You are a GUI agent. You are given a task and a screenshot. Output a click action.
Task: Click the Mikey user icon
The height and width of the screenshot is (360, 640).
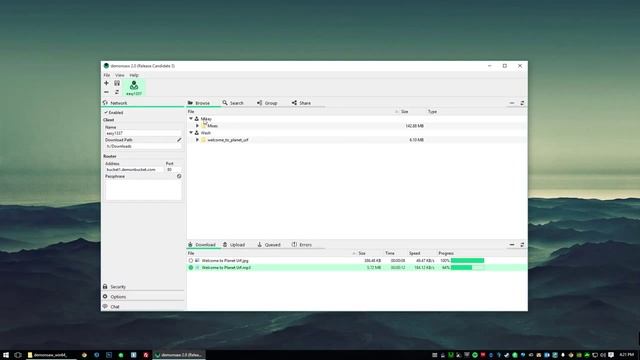[x=197, y=119]
